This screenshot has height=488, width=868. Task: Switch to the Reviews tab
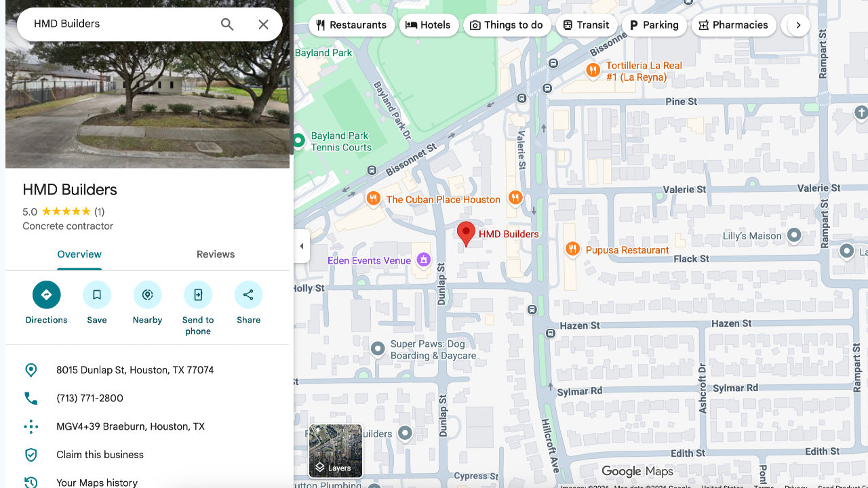[216, 254]
